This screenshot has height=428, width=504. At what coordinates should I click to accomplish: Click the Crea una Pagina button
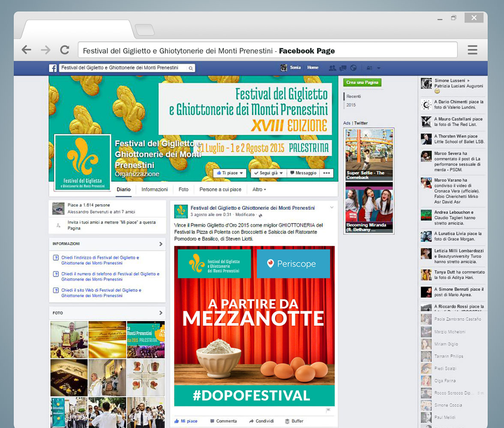362,82
